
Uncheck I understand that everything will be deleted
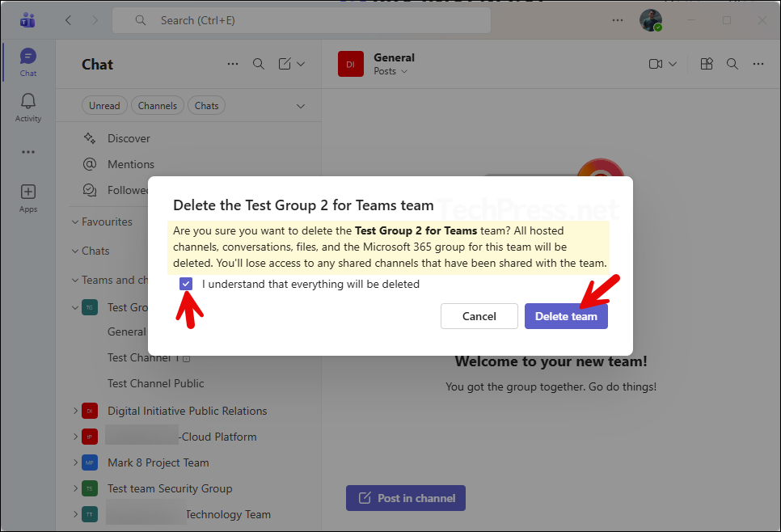click(x=187, y=284)
